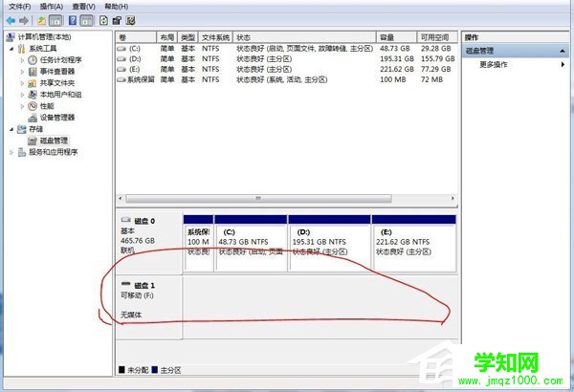The image size is (574, 392).
Task: Click the 计算机管理(本地) root node icon
Action: click(11, 37)
